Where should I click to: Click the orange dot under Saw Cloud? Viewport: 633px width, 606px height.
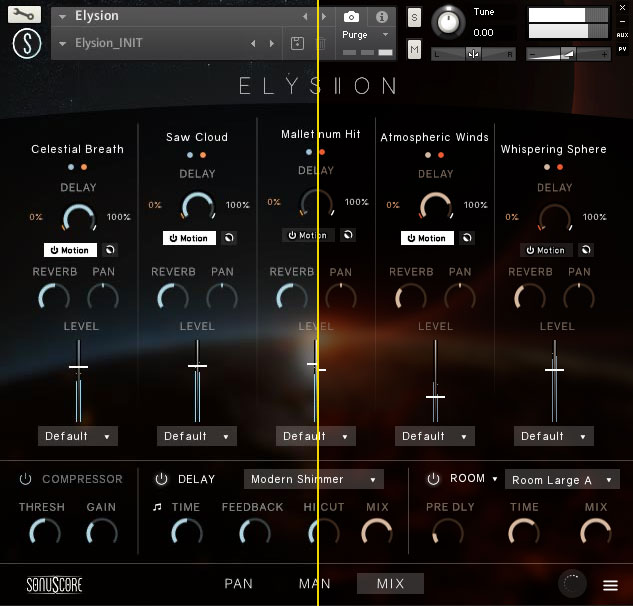point(203,155)
